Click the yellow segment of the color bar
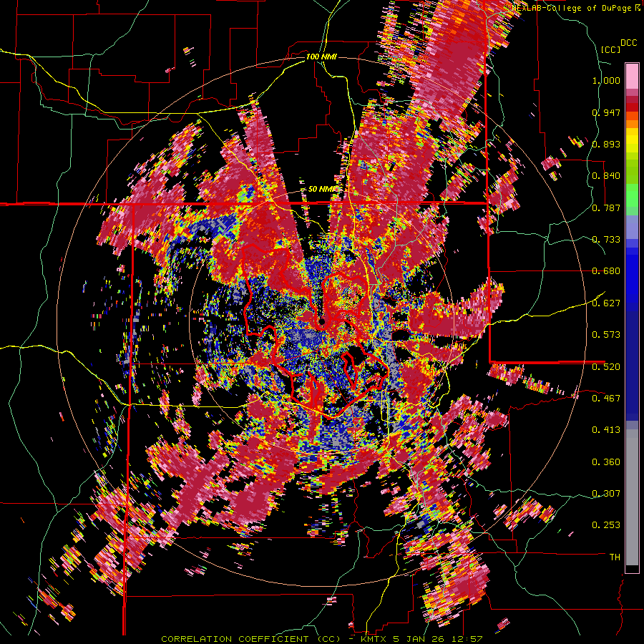Screen dimensions: 644x644 coord(632,140)
